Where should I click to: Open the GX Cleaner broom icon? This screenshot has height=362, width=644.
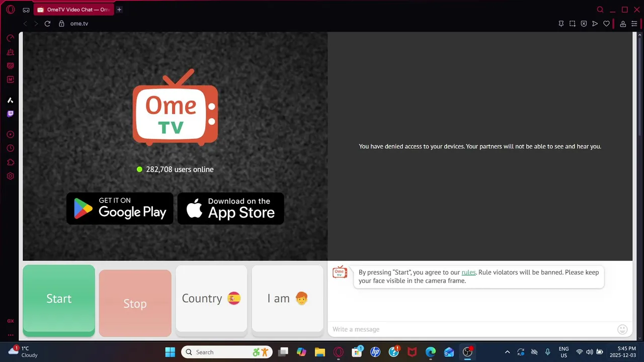(10, 52)
